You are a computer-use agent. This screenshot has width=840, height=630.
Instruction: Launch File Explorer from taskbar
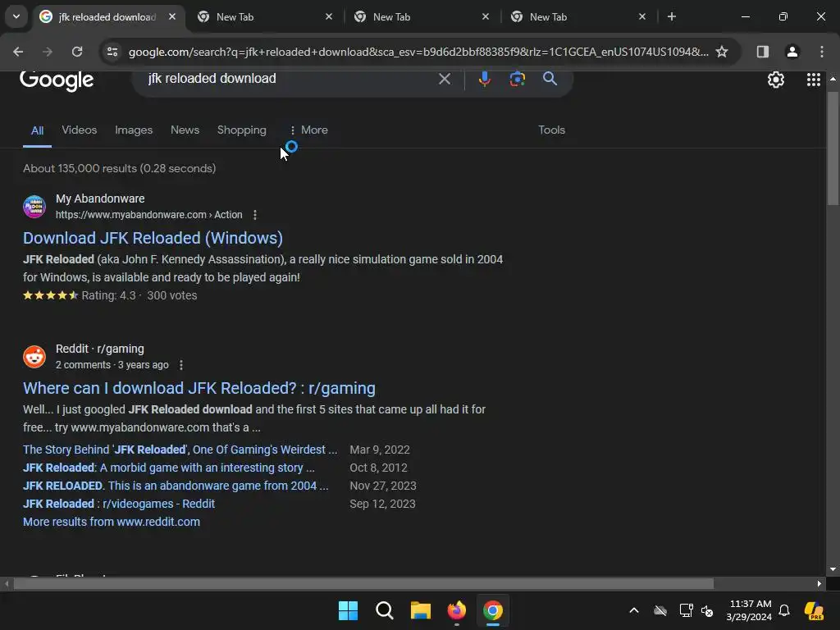[421, 610]
